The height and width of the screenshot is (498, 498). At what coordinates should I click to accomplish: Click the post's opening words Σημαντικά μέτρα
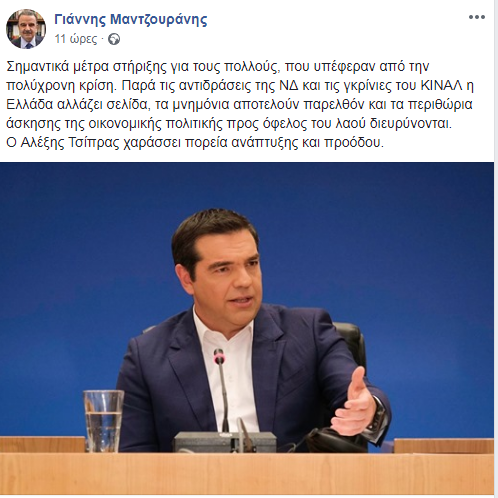[57, 67]
